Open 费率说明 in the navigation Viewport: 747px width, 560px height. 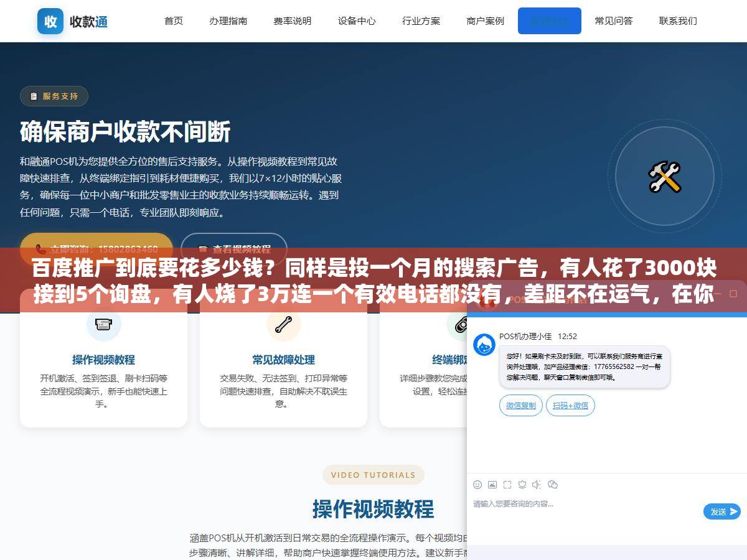293,21
